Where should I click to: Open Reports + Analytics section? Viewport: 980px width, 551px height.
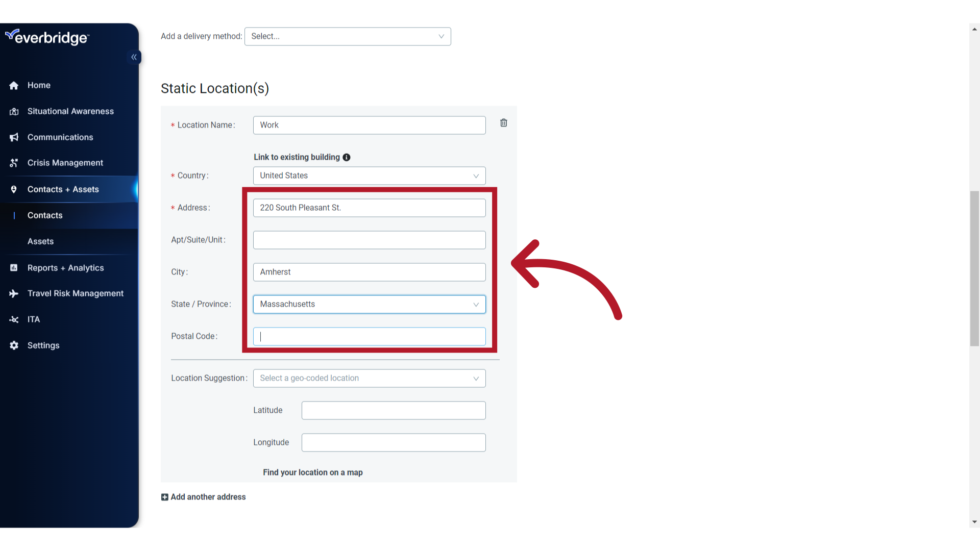coord(65,267)
